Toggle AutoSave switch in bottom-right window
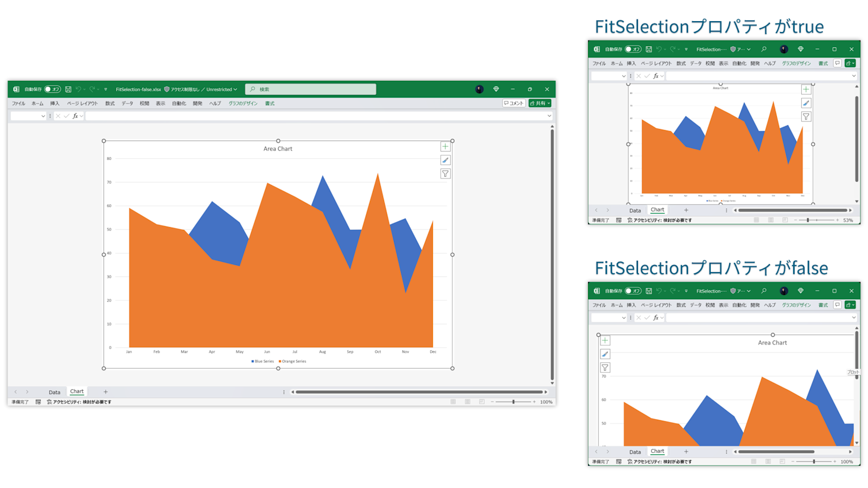The image size is (868, 488). pos(633,291)
